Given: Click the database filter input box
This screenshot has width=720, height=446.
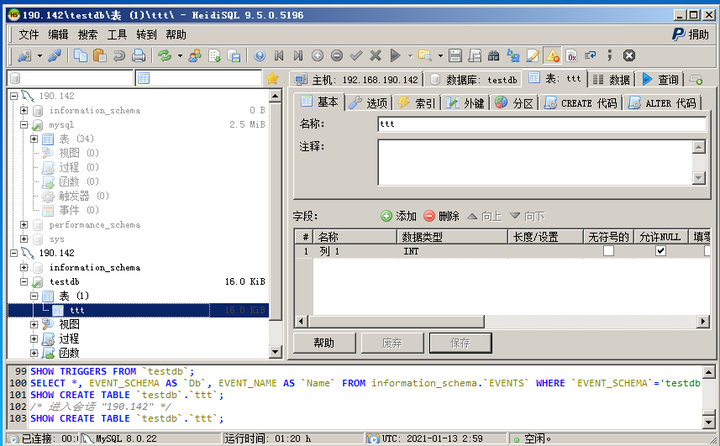Looking at the screenshot, I should (71, 79).
